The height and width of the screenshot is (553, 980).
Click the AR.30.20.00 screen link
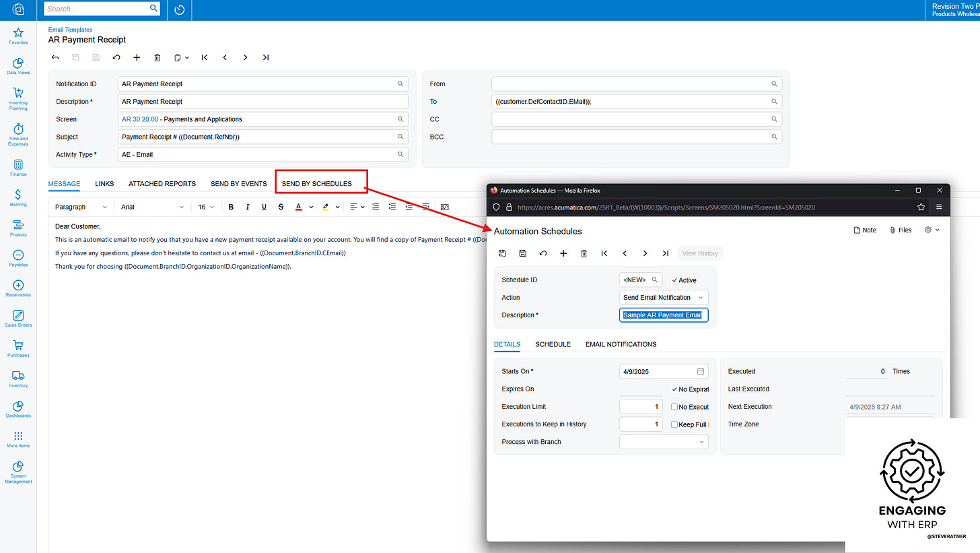click(x=140, y=119)
